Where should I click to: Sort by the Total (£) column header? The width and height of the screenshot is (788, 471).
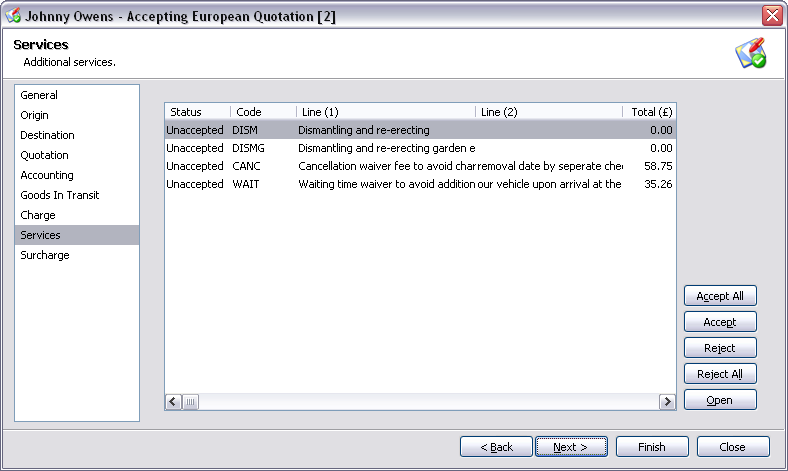coord(650,112)
